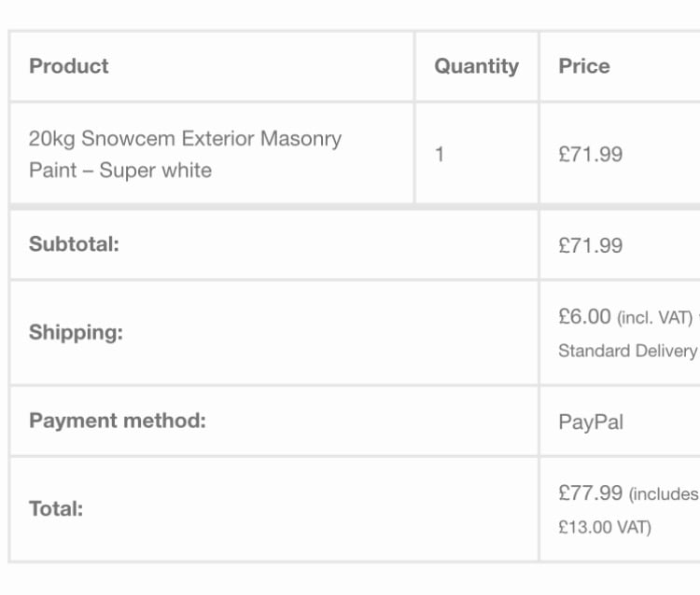The image size is (700, 595).
Task: Open the 20kg Snowcem Exterior Masonry Paint product
Action: [185, 154]
